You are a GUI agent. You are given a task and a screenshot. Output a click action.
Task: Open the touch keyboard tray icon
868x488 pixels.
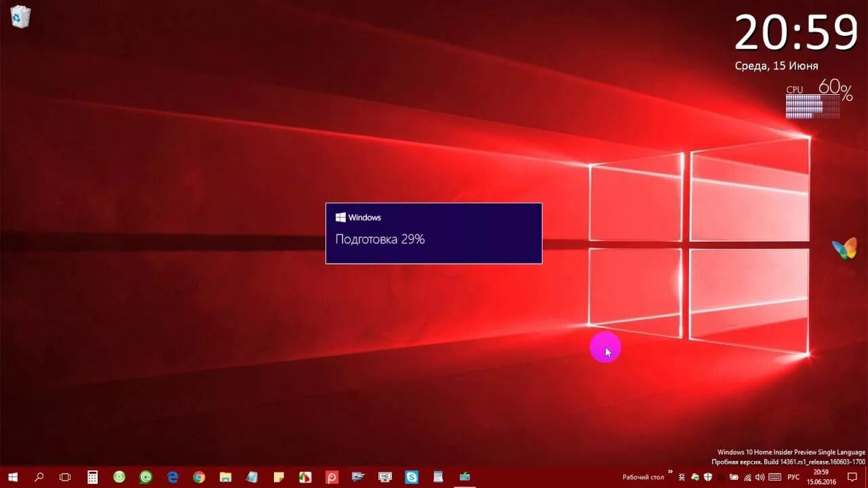coord(774,477)
